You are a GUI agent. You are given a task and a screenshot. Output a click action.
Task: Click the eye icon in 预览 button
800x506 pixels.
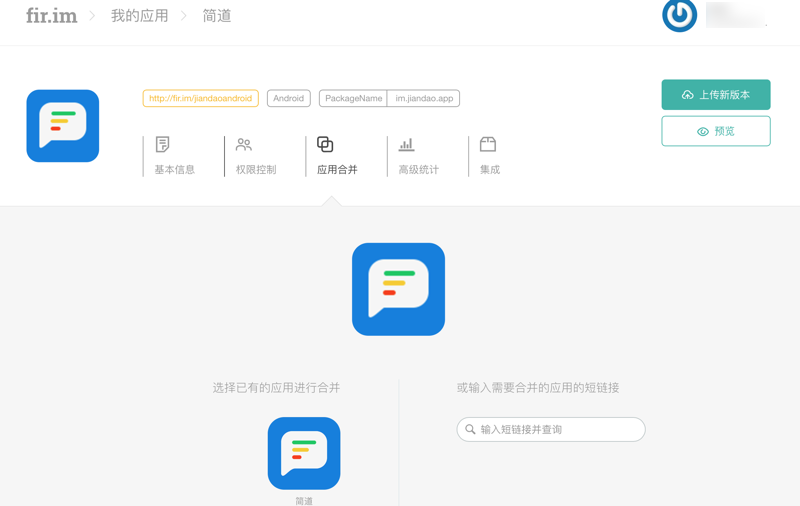(x=703, y=132)
